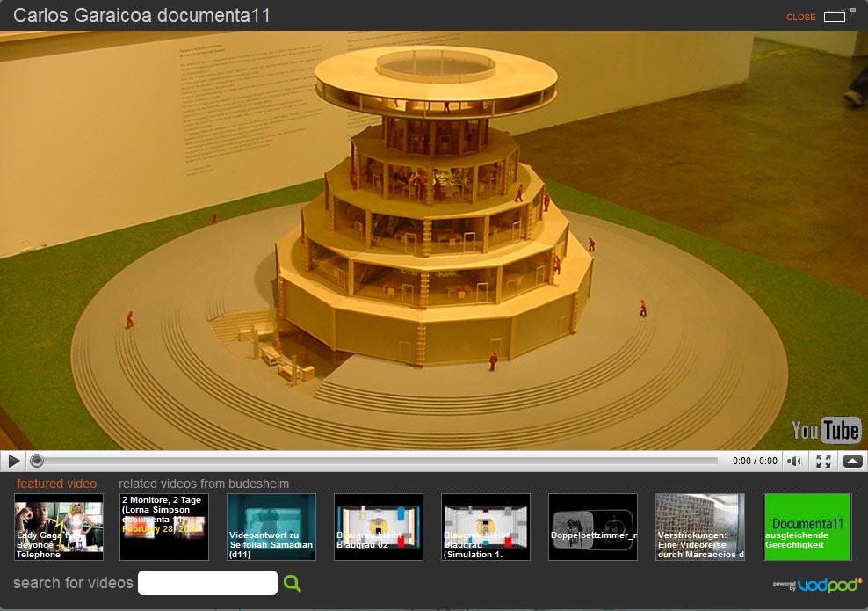868x611 pixels.
Task: Enter fullscreen mode in the player
Action: point(823,461)
